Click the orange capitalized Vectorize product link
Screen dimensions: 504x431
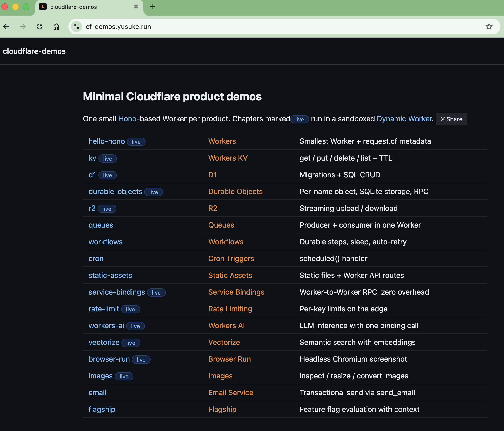point(224,343)
